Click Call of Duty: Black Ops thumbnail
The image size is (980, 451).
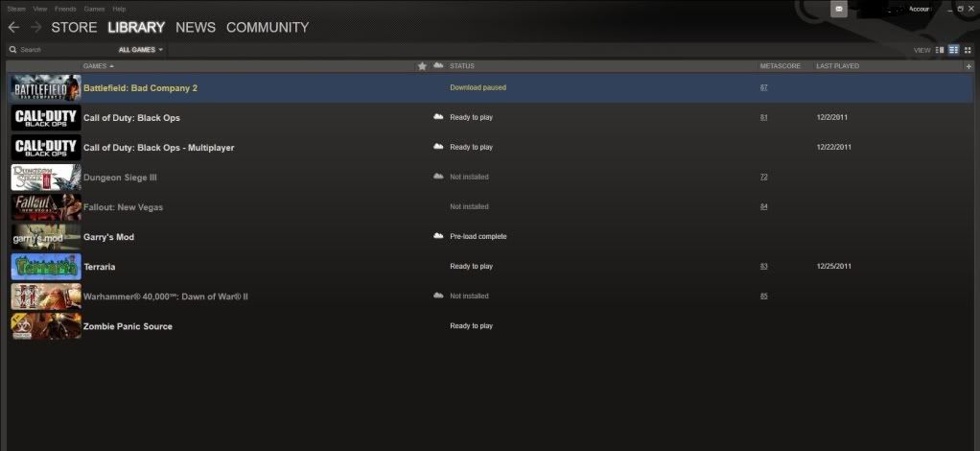click(x=46, y=118)
